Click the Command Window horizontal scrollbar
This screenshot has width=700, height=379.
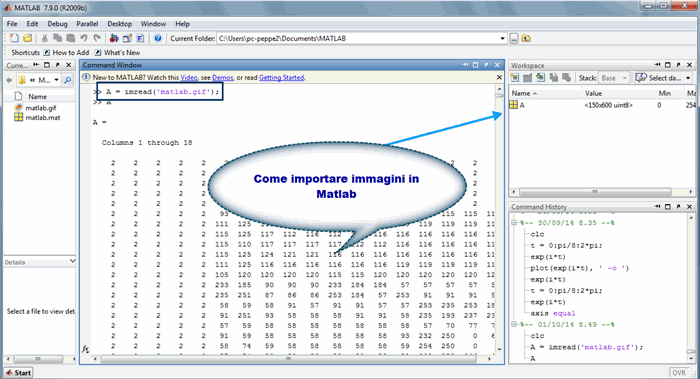tap(292, 359)
